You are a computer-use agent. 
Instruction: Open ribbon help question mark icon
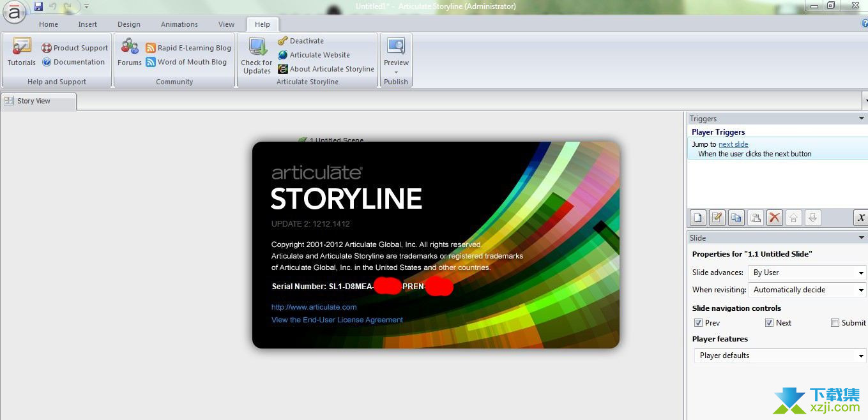(x=865, y=23)
